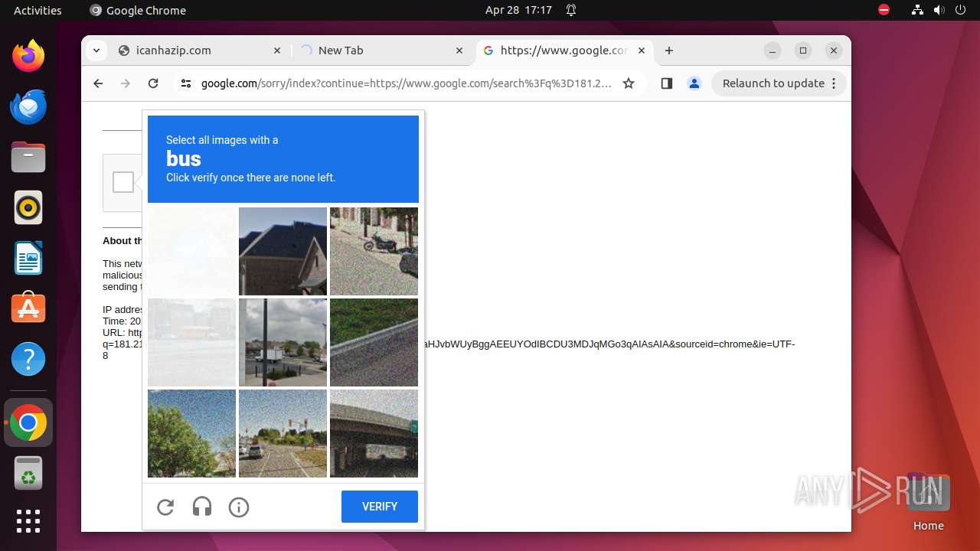Screen dimensions: 980x551
Task: Minimize the Chrome window
Action: click(773, 51)
